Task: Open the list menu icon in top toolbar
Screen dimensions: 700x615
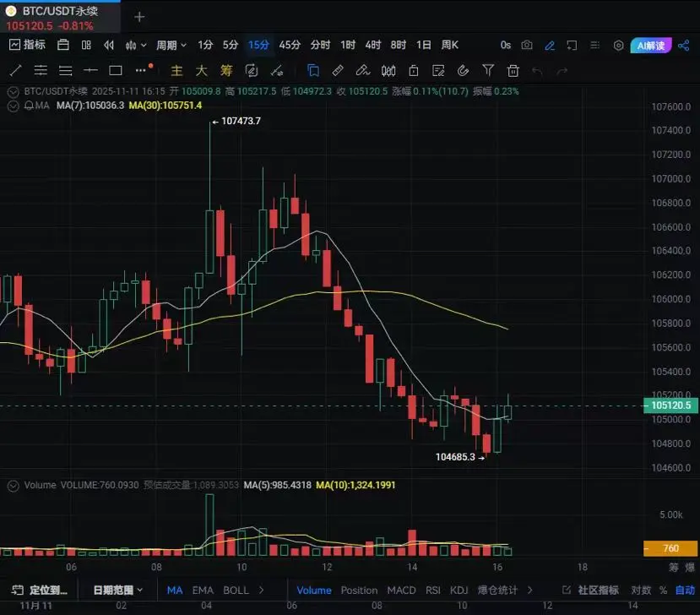Action: [x=594, y=45]
